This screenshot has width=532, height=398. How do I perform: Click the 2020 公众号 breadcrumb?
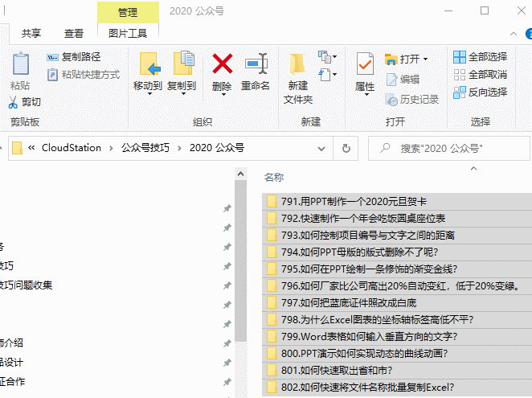[x=217, y=148]
